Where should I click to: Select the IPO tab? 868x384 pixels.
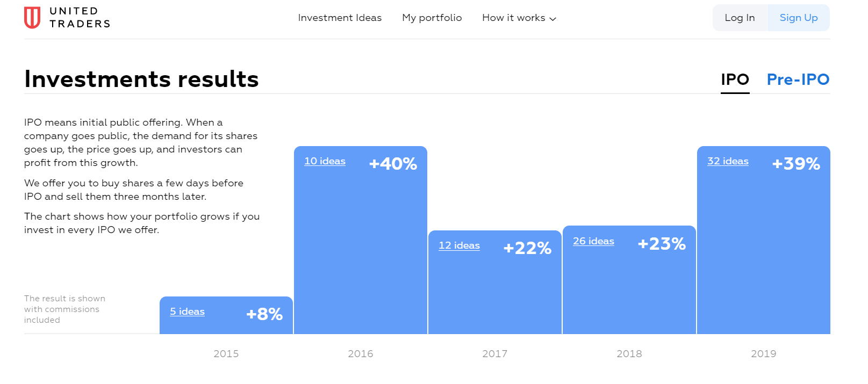(x=735, y=79)
